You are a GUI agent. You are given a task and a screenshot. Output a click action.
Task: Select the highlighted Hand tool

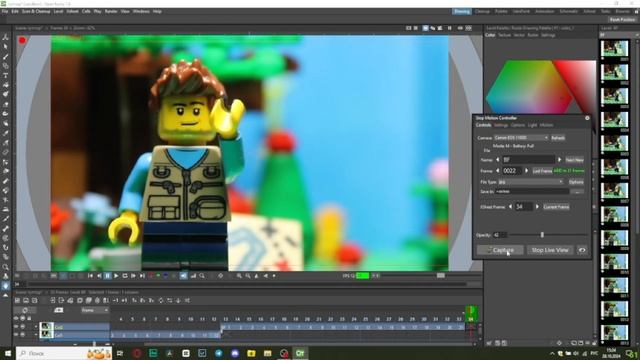tap(6, 286)
